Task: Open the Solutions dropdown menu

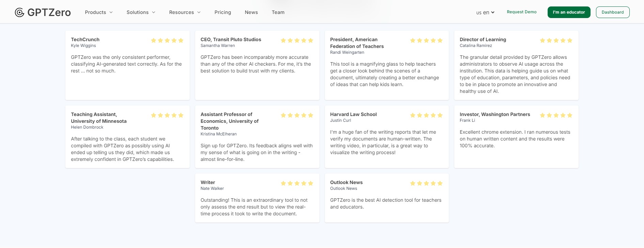Action: click(141, 12)
